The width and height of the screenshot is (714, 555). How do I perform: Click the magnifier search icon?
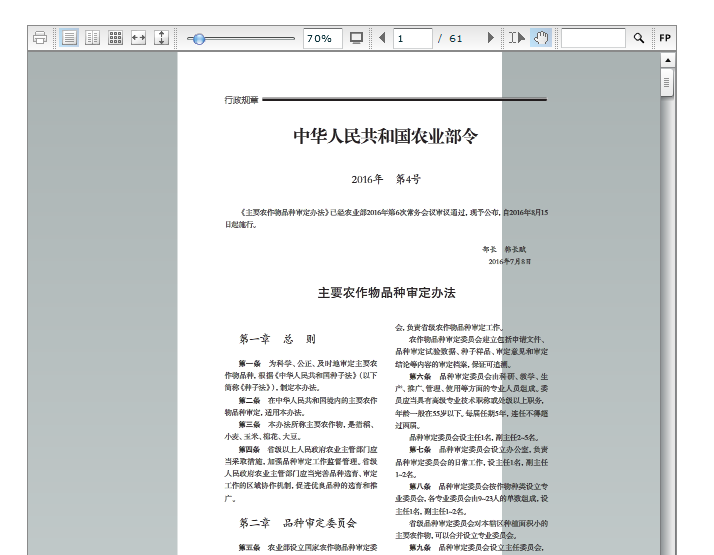[639, 38]
